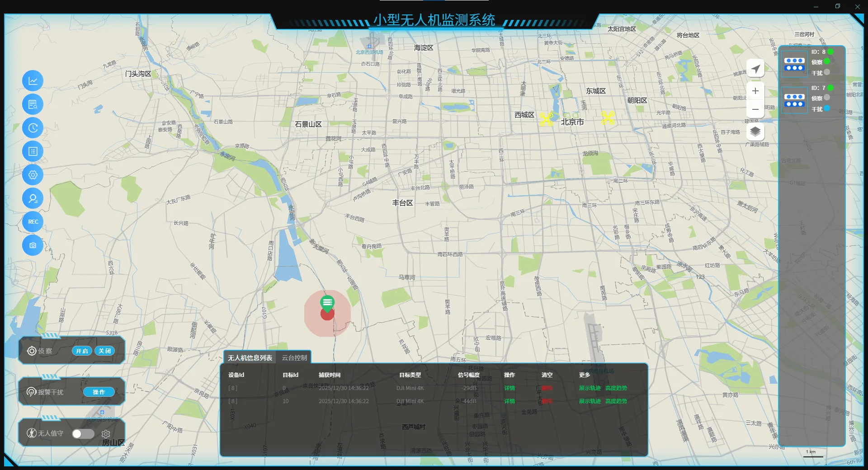Click the user search icon

coord(33,198)
